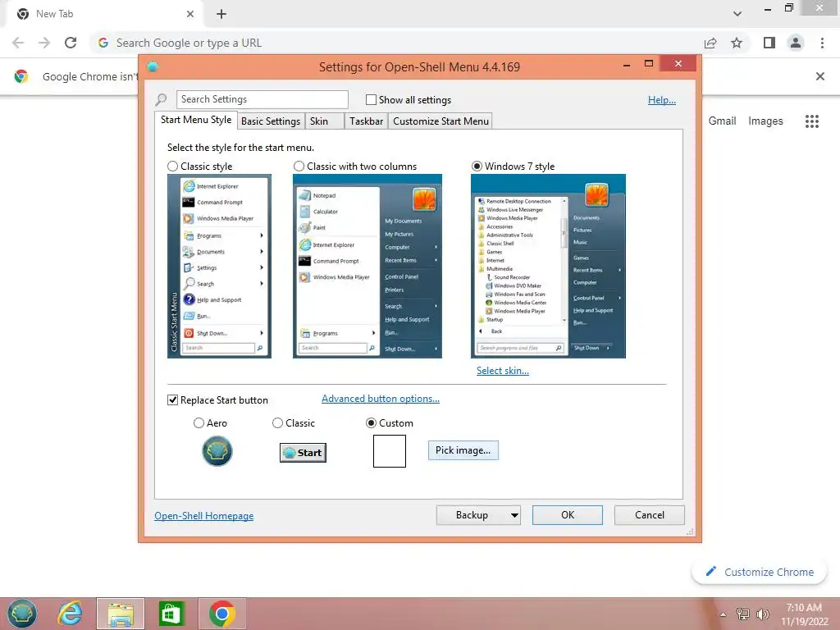Open the Taskbar tab
The width and height of the screenshot is (840, 630).
tap(366, 121)
